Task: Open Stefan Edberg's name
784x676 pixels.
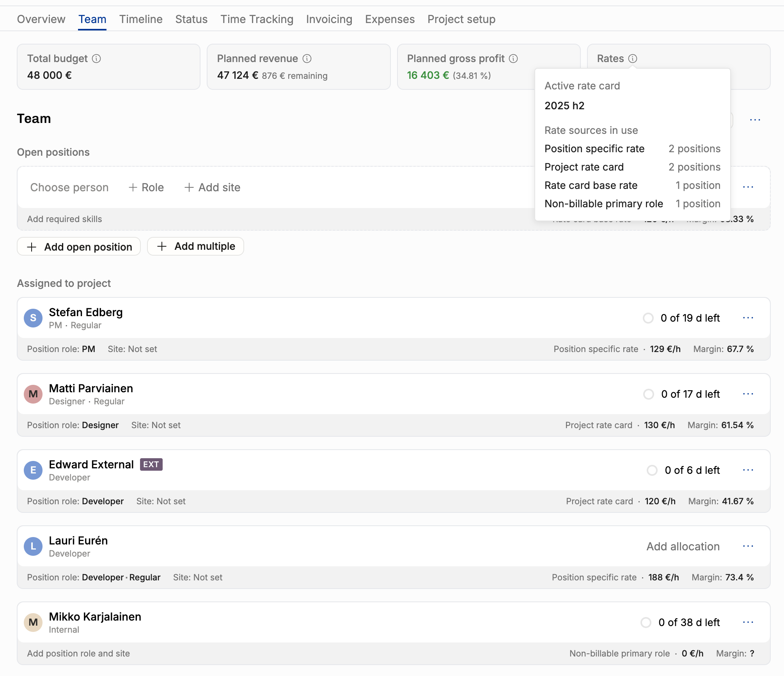Action: (x=86, y=312)
